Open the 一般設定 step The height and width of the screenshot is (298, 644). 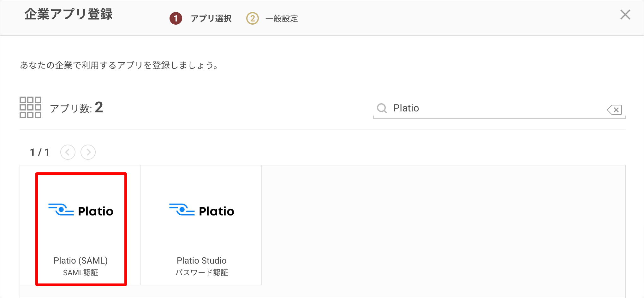point(282,19)
